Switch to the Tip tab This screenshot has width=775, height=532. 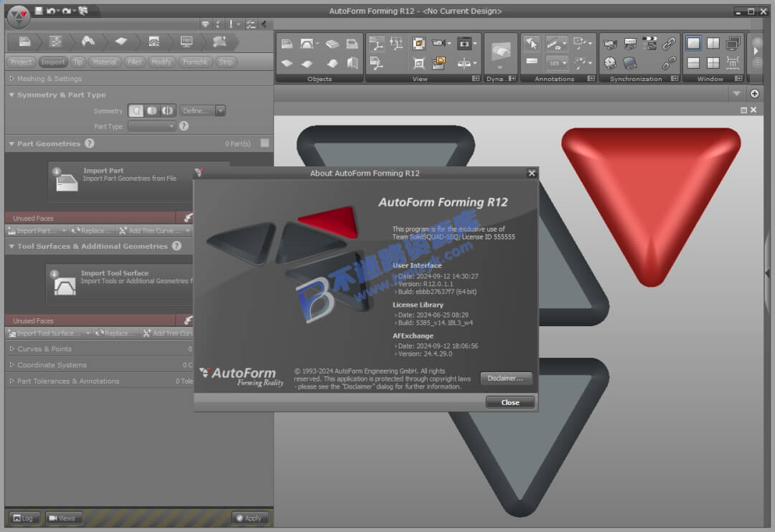pyautogui.click(x=77, y=62)
